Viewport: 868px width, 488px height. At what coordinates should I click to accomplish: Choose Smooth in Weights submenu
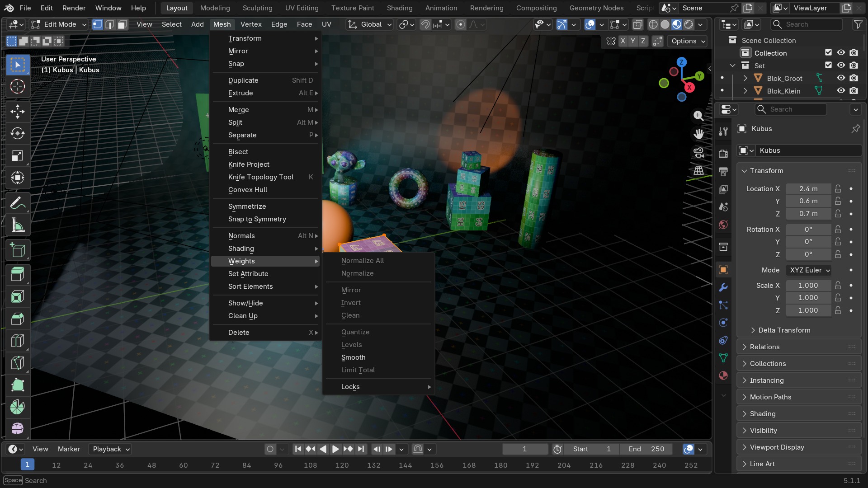pyautogui.click(x=378, y=357)
